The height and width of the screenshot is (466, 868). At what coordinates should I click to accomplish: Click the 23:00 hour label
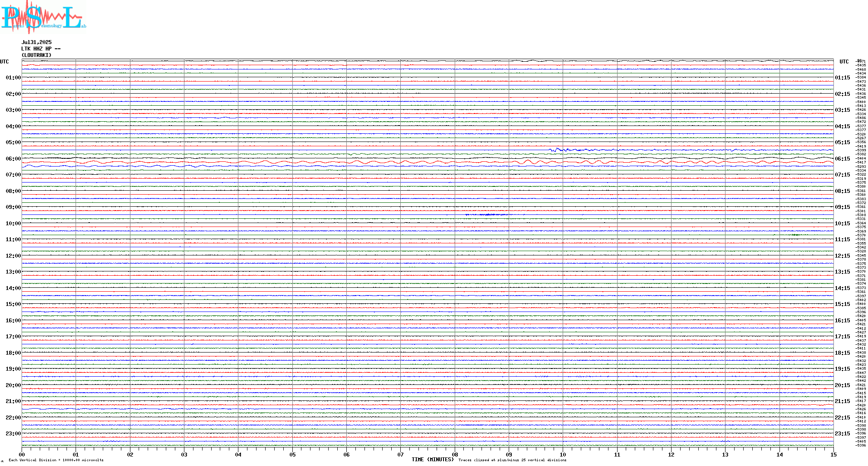13,434
